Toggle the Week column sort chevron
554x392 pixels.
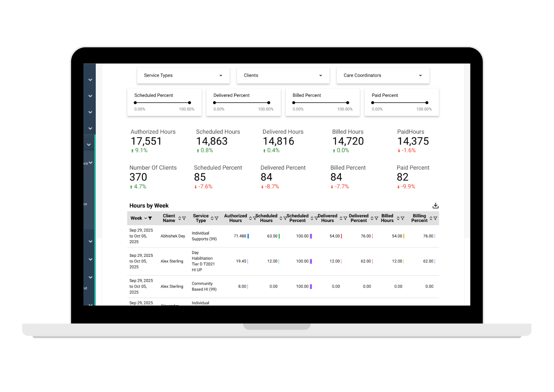146,218
